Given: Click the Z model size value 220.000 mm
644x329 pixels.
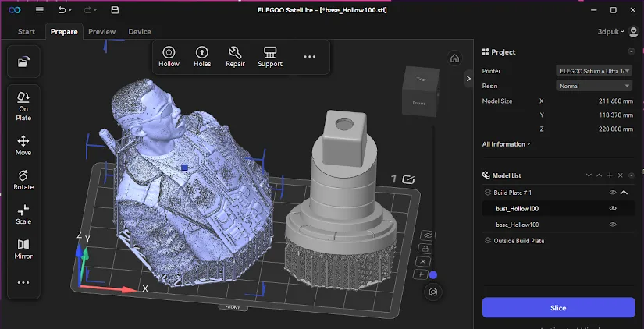Looking at the screenshot, I should click(616, 129).
